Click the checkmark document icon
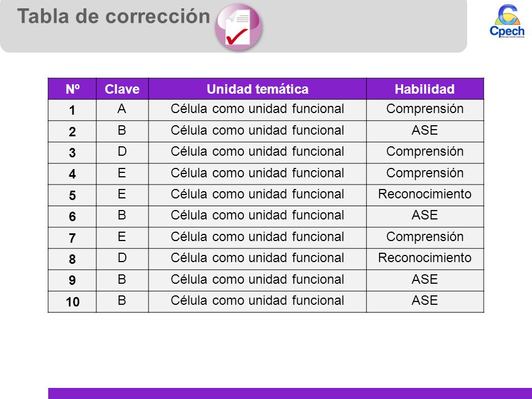 (238, 27)
